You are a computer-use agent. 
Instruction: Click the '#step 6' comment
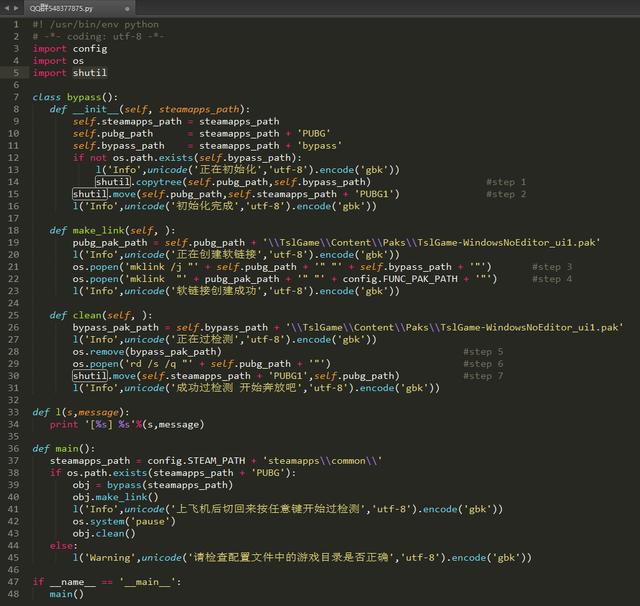483,364
